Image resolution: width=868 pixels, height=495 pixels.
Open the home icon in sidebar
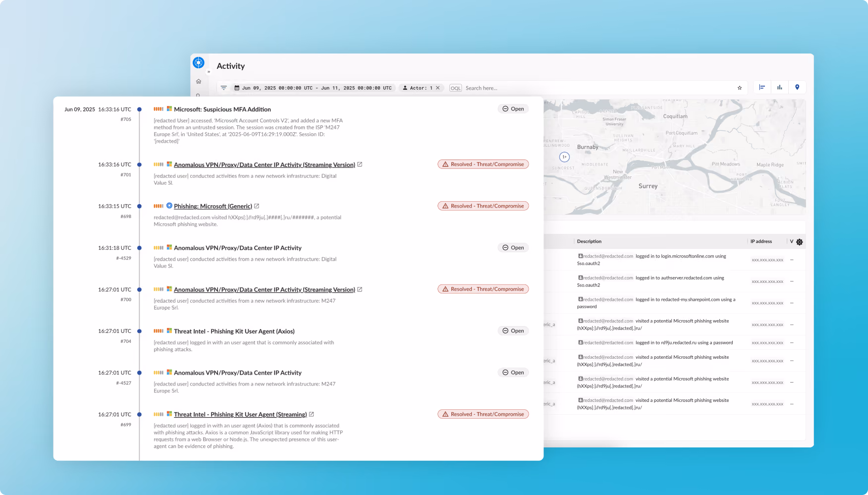coord(199,81)
